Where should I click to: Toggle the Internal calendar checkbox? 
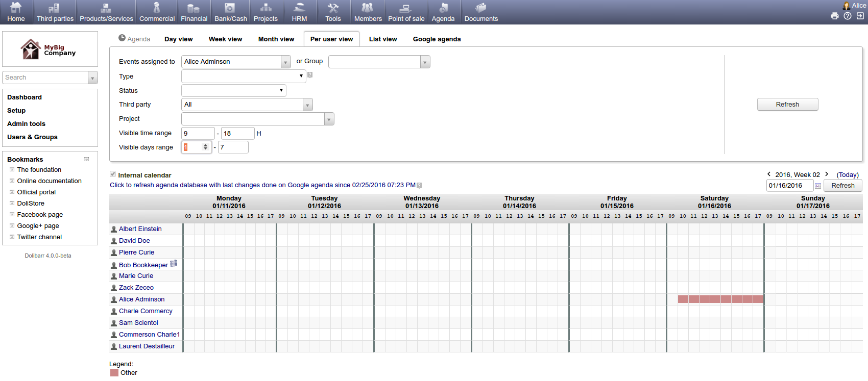[x=113, y=174]
